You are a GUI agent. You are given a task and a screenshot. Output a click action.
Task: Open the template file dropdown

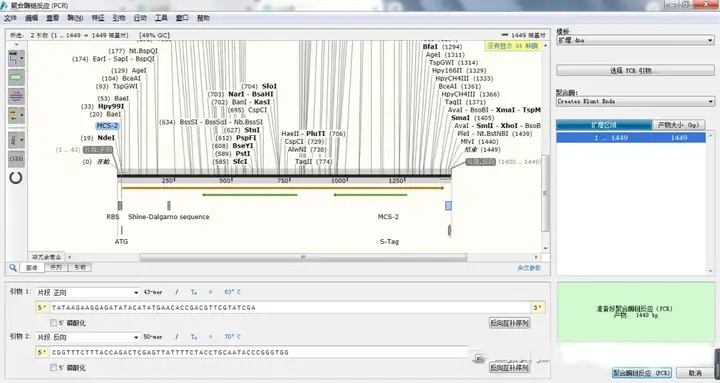[x=636, y=40]
